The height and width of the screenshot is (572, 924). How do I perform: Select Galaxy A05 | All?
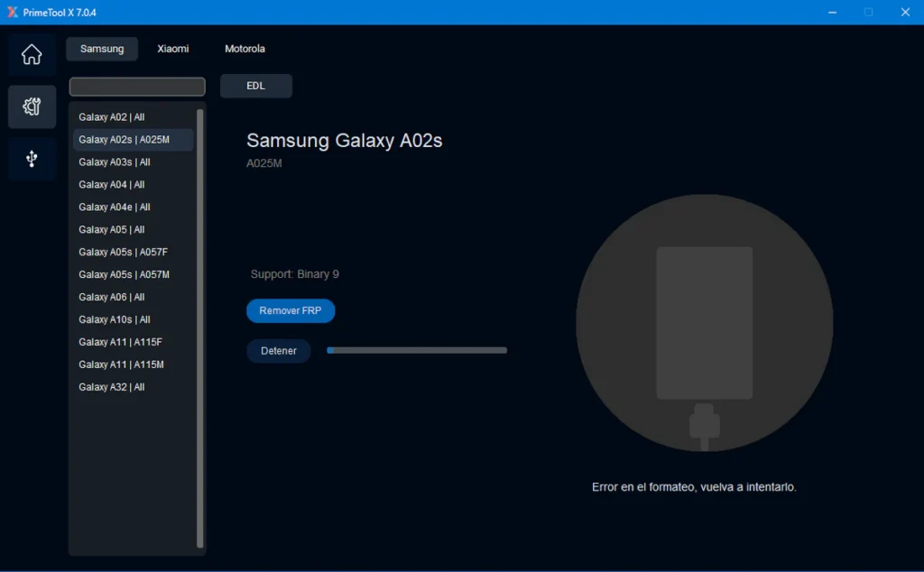[134, 230]
